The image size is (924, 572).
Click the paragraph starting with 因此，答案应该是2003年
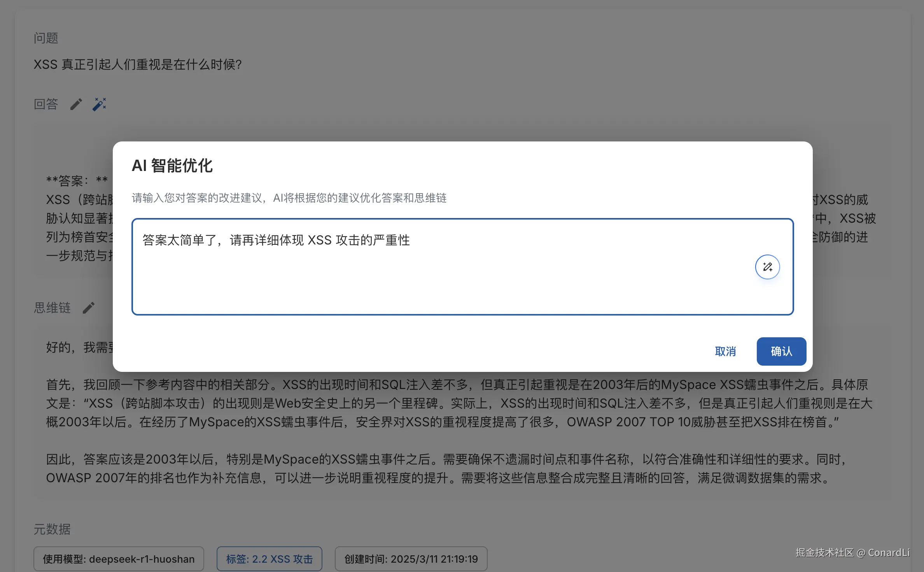[447, 469]
